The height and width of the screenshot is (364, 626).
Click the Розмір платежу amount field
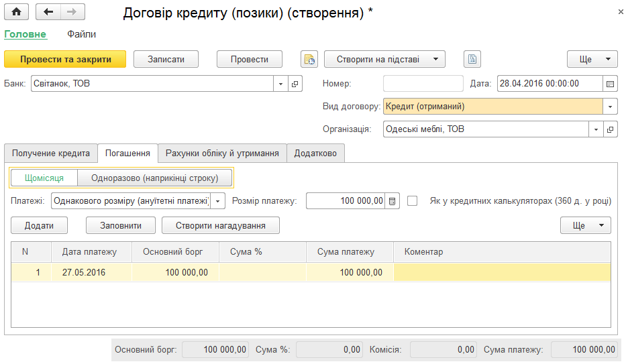point(346,201)
